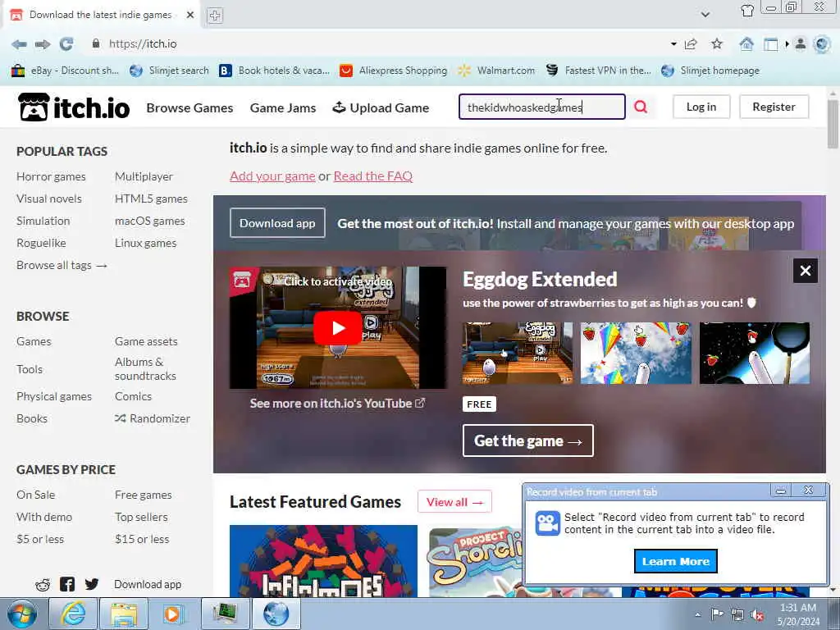
Task: Open first Eggdog living room screenshot
Action: 517,353
